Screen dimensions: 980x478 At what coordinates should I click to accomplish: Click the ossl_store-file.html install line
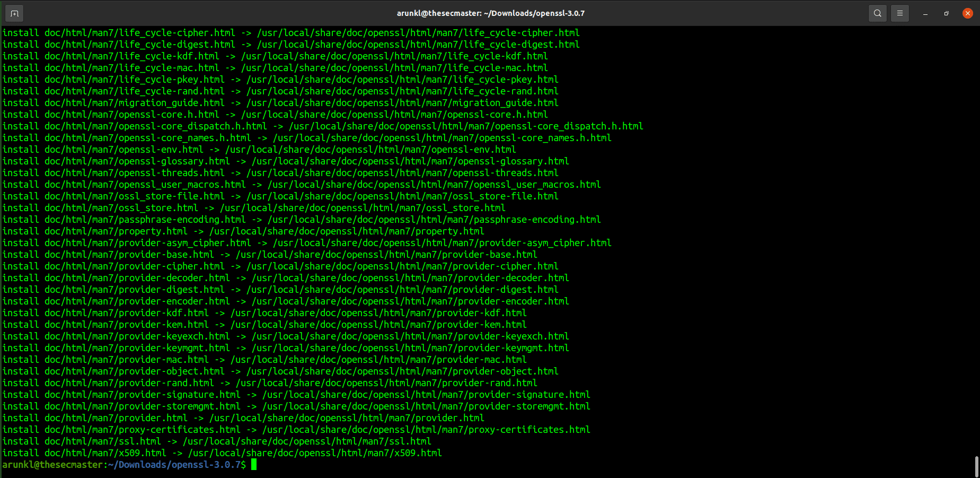pyautogui.click(x=280, y=196)
